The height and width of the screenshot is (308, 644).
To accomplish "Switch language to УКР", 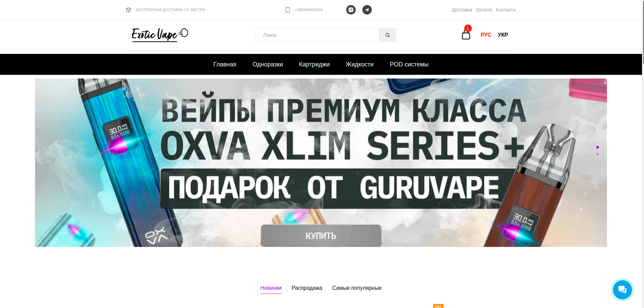I will 503,35.
